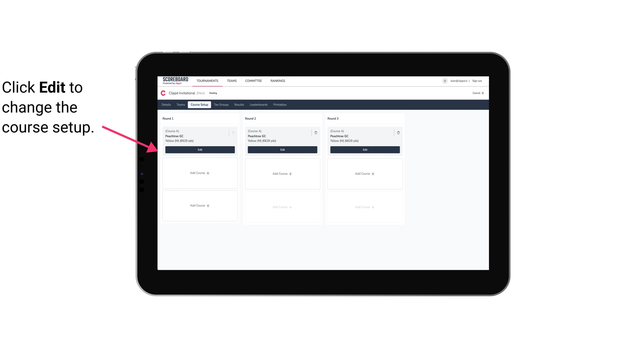Open Add Course for Round 2
This screenshot has height=346, width=644.
(282, 173)
